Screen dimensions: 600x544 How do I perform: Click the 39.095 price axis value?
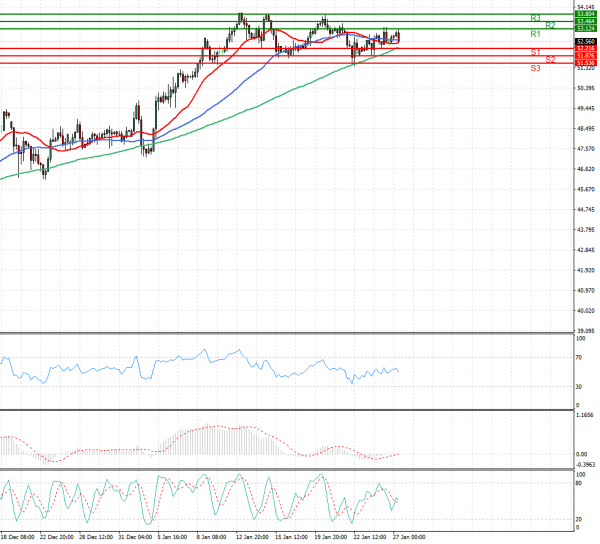[586, 331]
